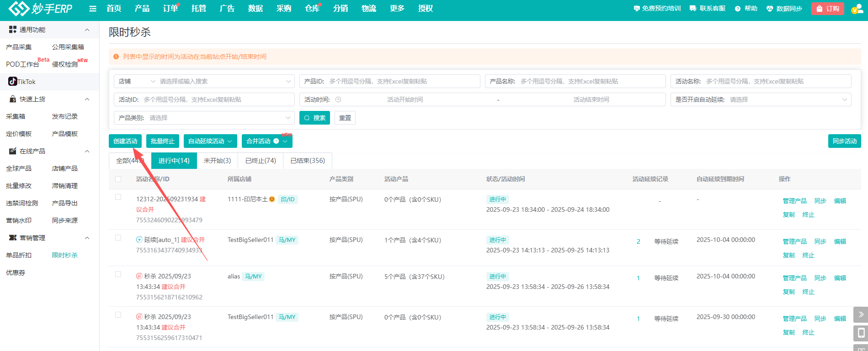Click the 帮助 question mark icon
The width and height of the screenshot is (868, 351).
[738, 9]
